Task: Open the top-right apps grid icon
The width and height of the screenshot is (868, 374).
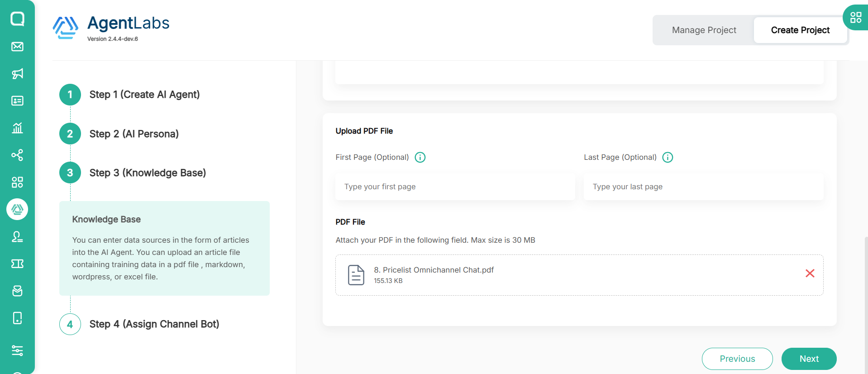Action: coord(855,18)
